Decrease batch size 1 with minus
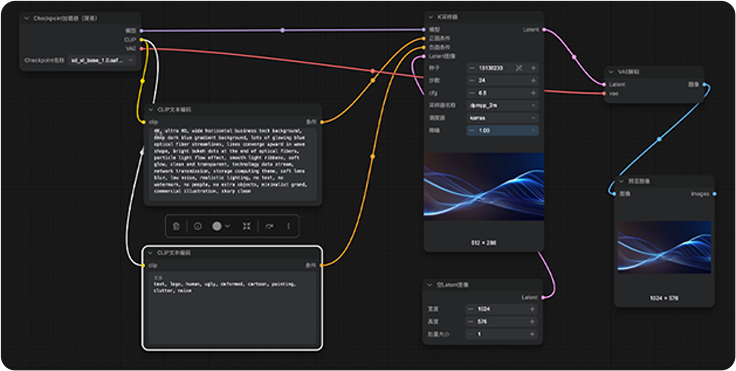This screenshot has height=371, width=736. click(x=471, y=334)
